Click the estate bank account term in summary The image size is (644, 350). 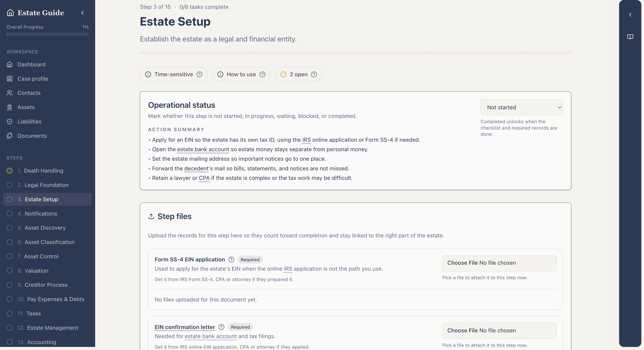point(203,149)
